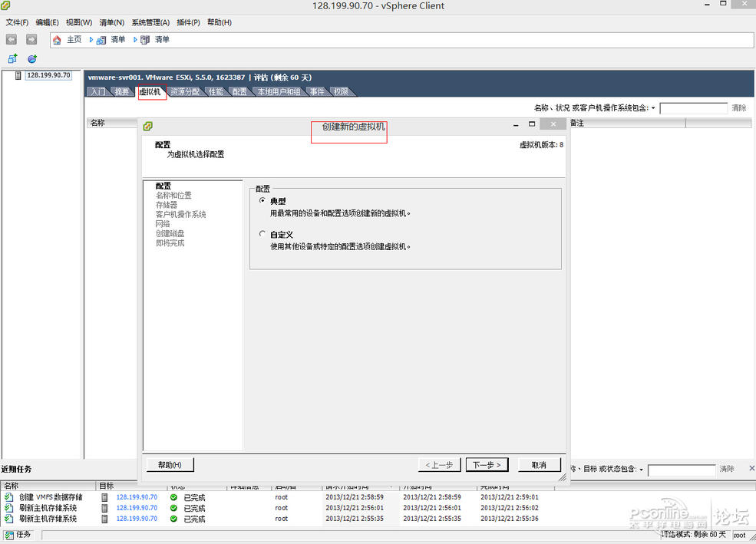Click the 帮助(H) button in the wizard dialog
Image resolution: width=756 pixels, height=544 pixels.
(x=170, y=464)
